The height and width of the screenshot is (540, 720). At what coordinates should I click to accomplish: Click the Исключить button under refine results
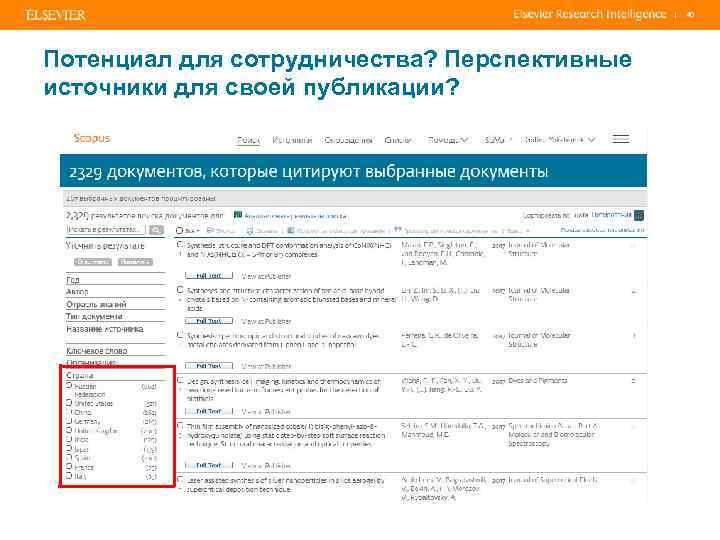pyautogui.click(x=135, y=262)
